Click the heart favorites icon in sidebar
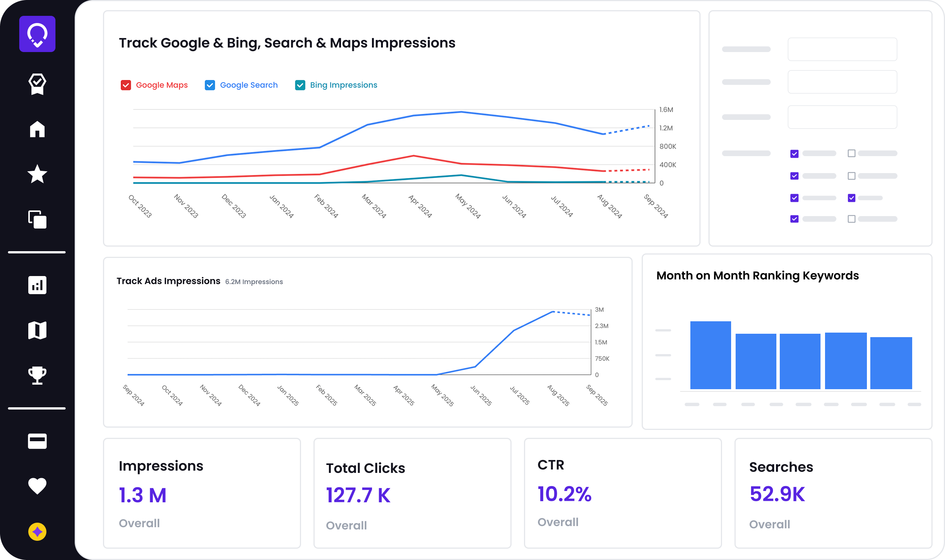This screenshot has height=560, width=945. [x=37, y=486]
